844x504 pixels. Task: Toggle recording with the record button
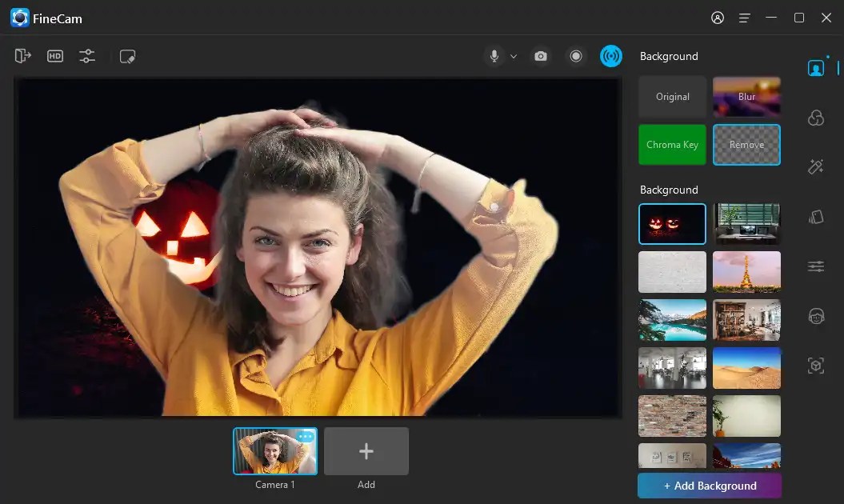click(x=576, y=56)
